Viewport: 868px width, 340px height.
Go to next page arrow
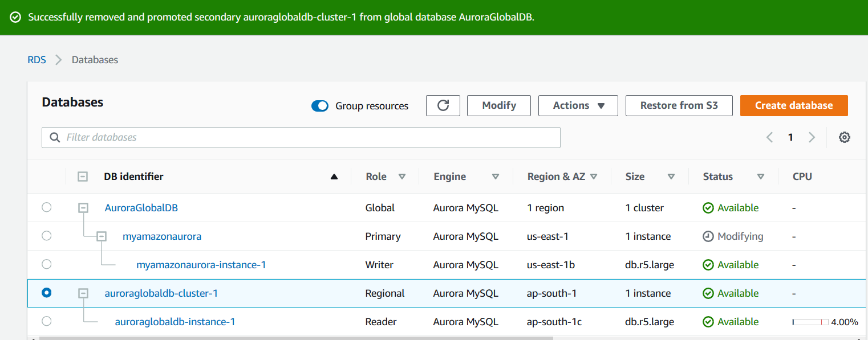tap(812, 137)
